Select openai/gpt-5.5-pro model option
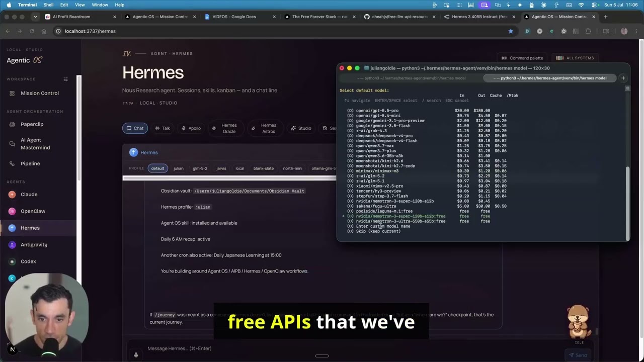This screenshot has height=362, width=644. coord(373,111)
